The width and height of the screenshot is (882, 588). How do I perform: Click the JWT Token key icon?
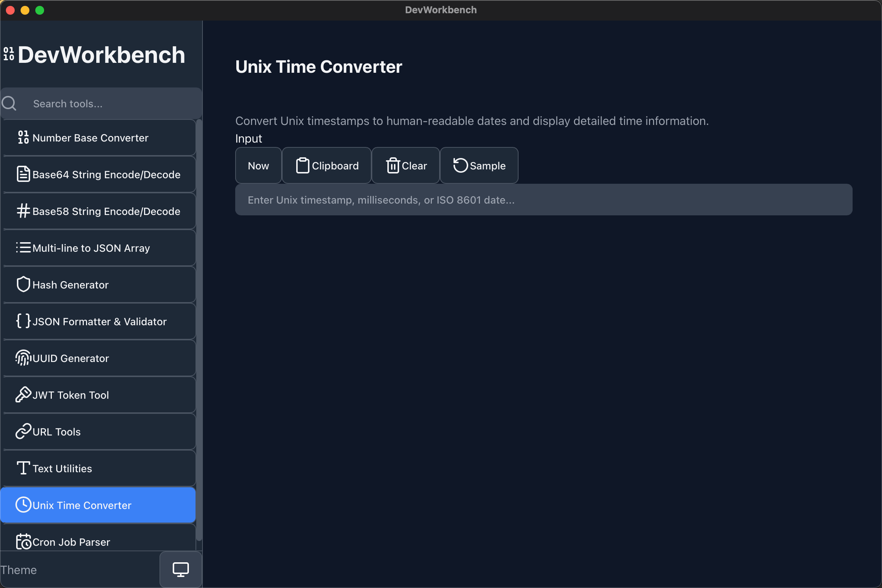23,394
